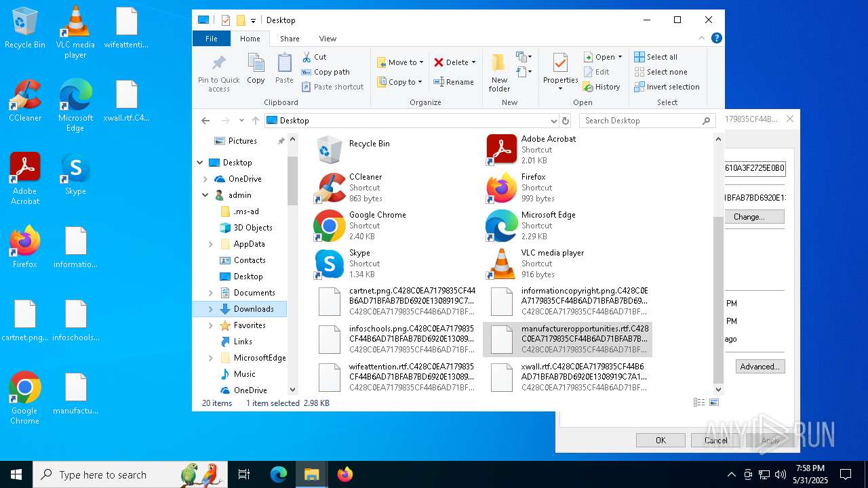The width and height of the screenshot is (868, 488).
Task: Select Contacts in navigation pane
Action: tap(243, 260)
